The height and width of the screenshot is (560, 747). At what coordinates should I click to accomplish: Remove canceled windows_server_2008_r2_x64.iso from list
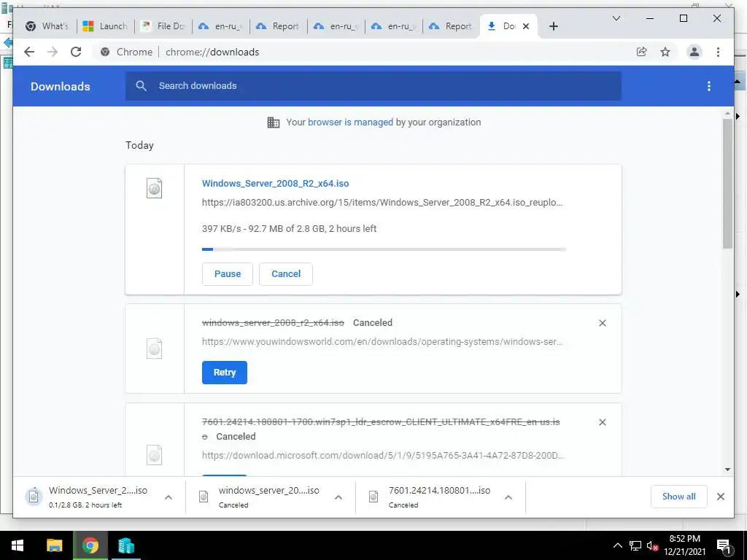602,323
